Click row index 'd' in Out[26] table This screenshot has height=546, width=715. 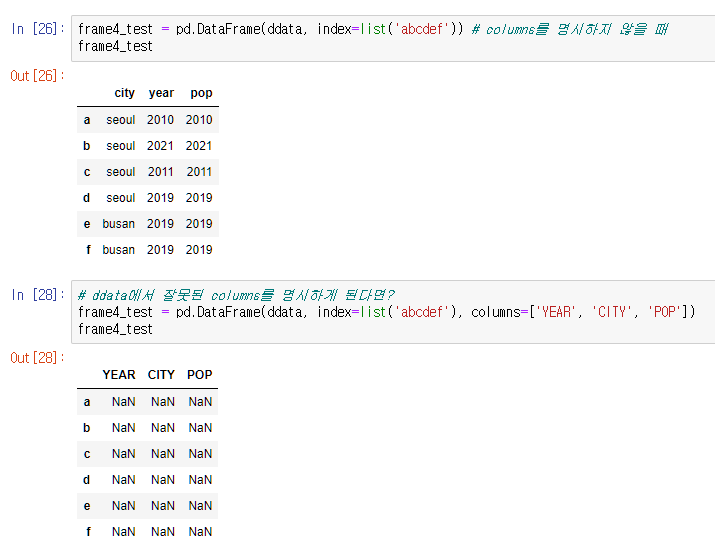pos(87,198)
